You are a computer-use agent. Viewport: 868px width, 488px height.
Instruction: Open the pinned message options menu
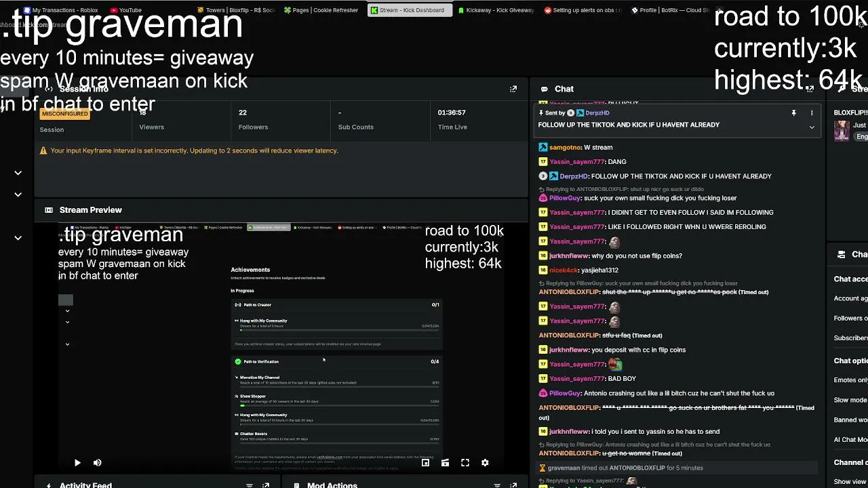tap(812, 113)
